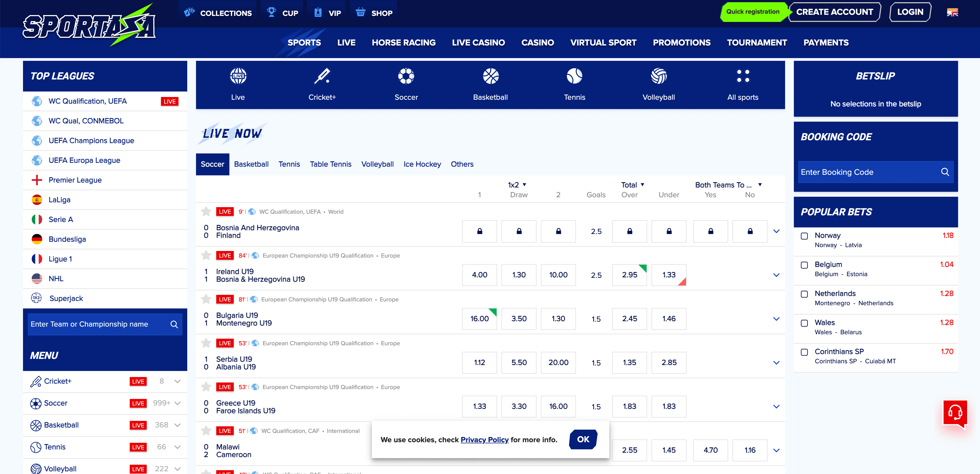Expand Bosnia And Herzegovina vs Finland markets
This screenshot has height=474, width=980.
tap(776, 231)
